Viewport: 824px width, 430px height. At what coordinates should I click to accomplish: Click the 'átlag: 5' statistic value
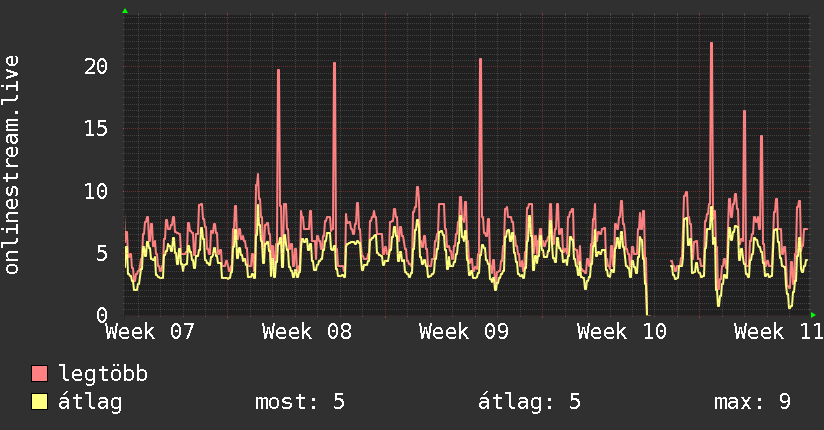[x=529, y=402]
